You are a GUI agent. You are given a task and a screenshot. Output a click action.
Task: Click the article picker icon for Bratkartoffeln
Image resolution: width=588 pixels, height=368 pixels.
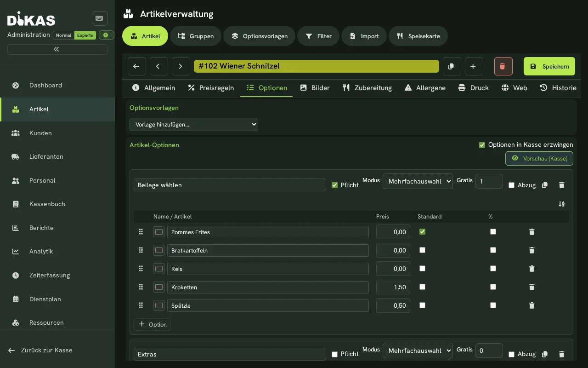coord(159,250)
